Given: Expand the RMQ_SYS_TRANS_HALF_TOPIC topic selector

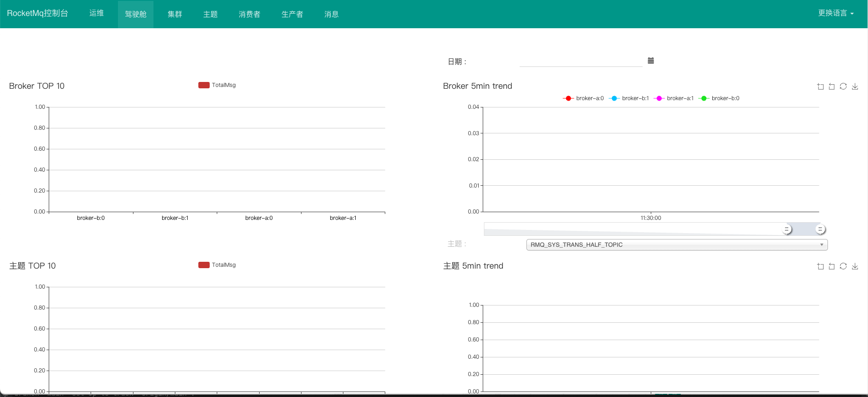Looking at the screenshot, I should point(677,245).
